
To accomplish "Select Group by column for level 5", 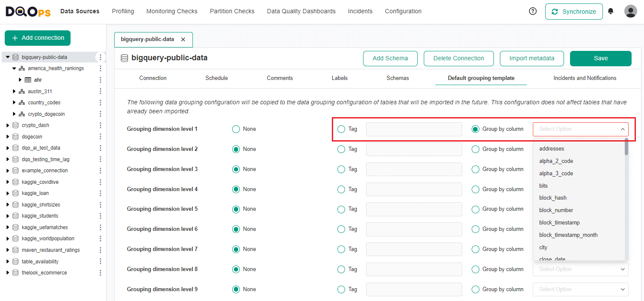I will tap(476, 209).
